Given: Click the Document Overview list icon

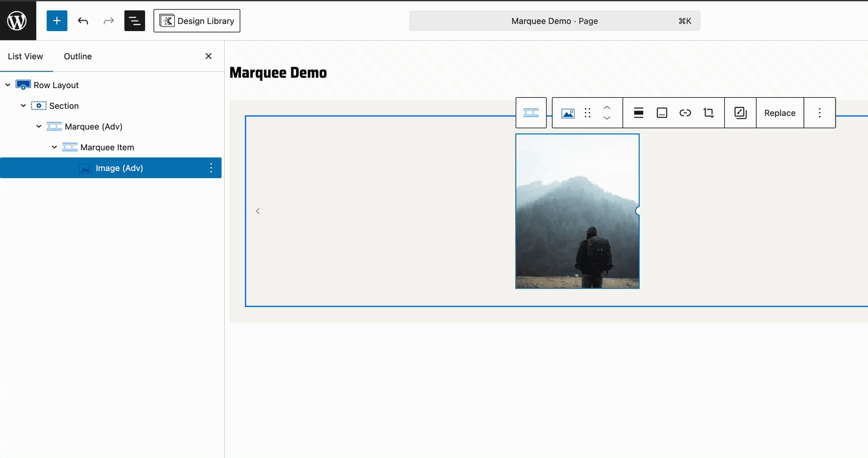Looking at the screenshot, I should pyautogui.click(x=134, y=20).
